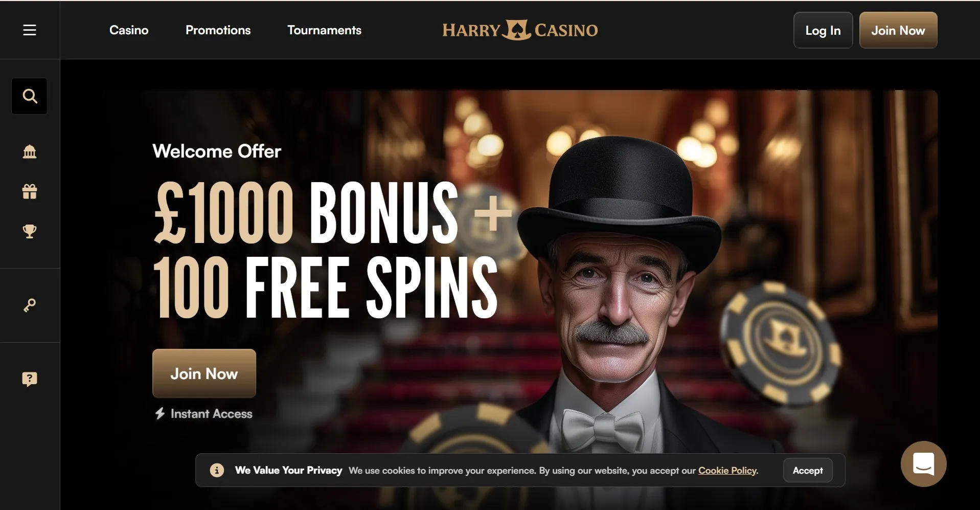
Task: Click the Harry Casino logo
Action: tap(520, 30)
